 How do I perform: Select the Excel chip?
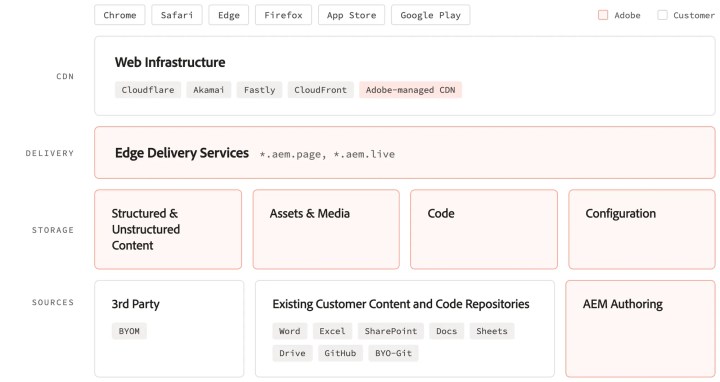click(x=332, y=331)
